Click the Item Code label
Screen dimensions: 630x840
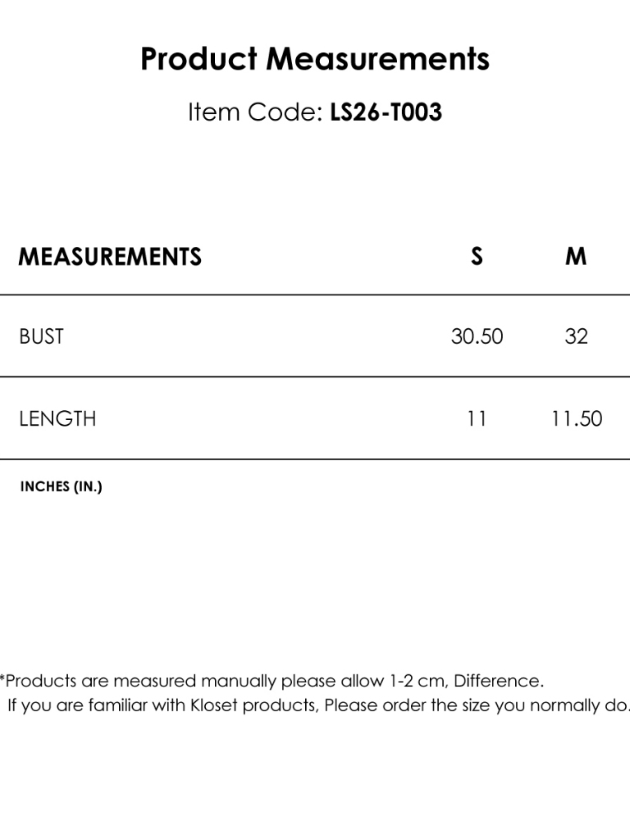point(255,112)
